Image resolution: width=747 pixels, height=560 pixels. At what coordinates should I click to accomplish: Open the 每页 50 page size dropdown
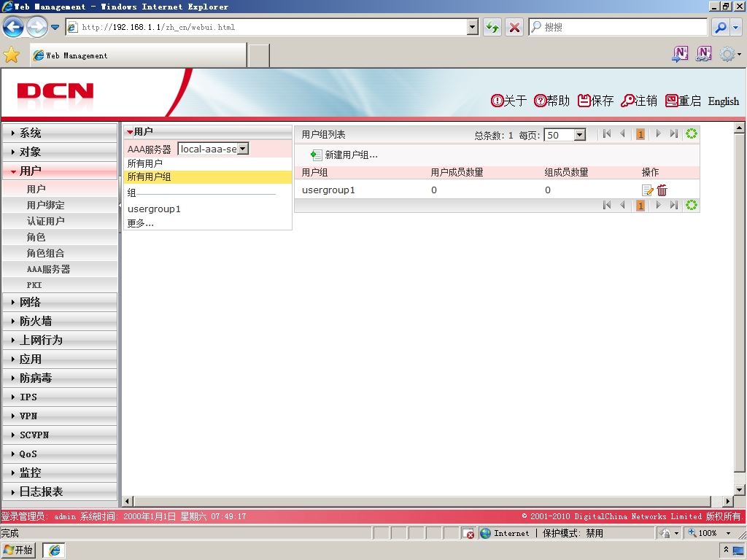(x=565, y=135)
